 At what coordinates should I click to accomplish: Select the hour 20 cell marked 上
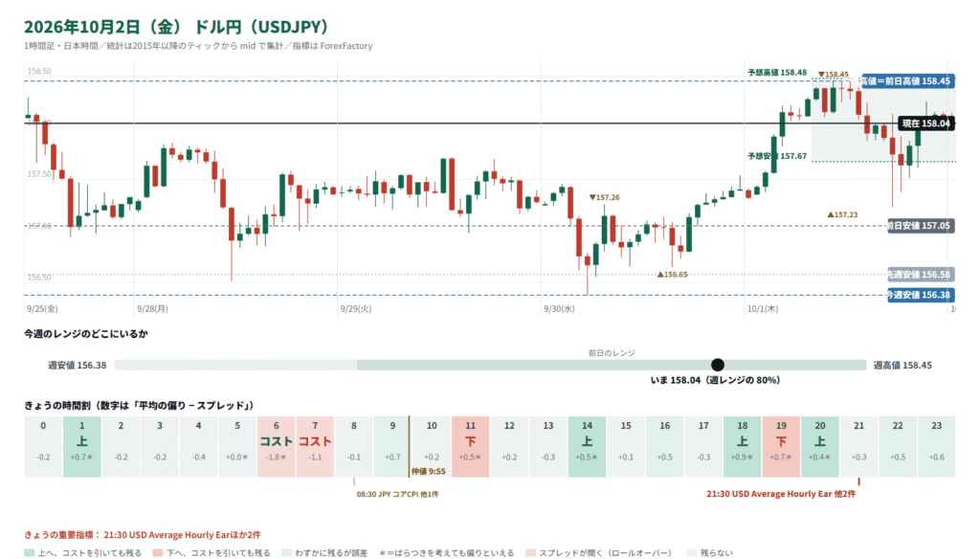point(820,446)
